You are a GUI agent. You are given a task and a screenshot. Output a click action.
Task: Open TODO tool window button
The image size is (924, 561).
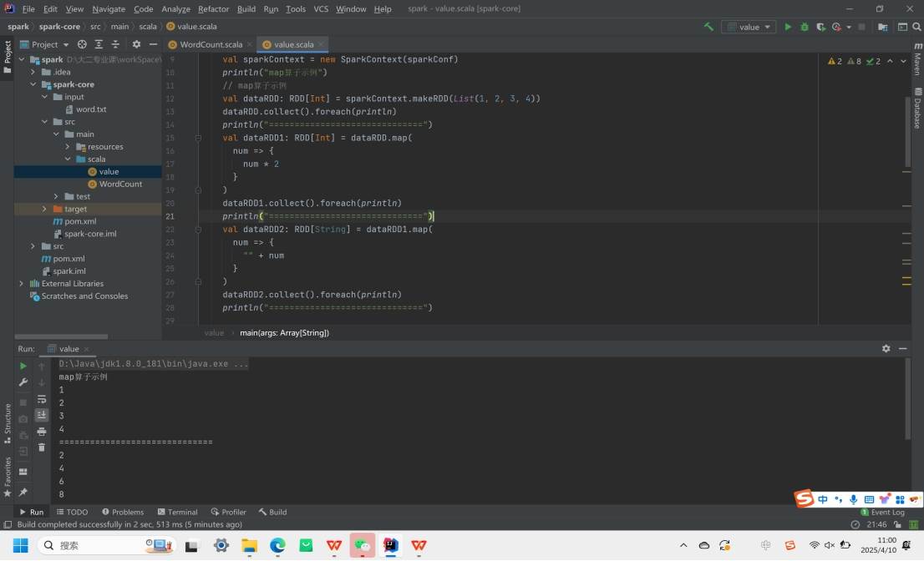pyautogui.click(x=72, y=512)
